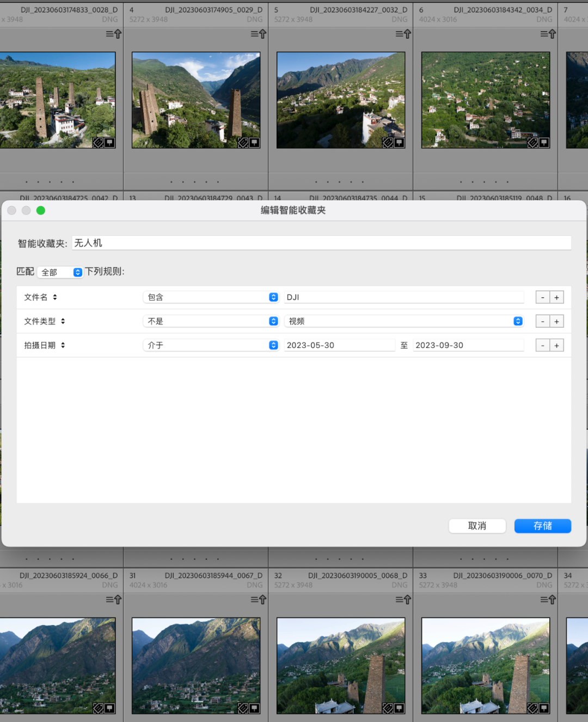Click the file name value field containing DJI
This screenshot has width=588, height=722.
[404, 297]
